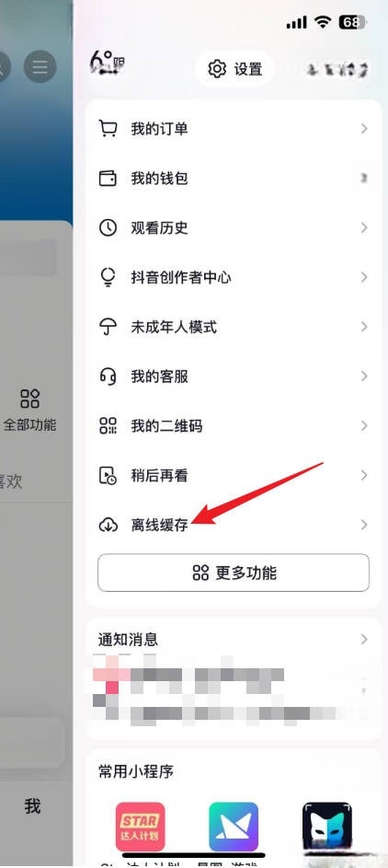Open 设置 with the gear button
The image size is (388, 868).
(234, 69)
